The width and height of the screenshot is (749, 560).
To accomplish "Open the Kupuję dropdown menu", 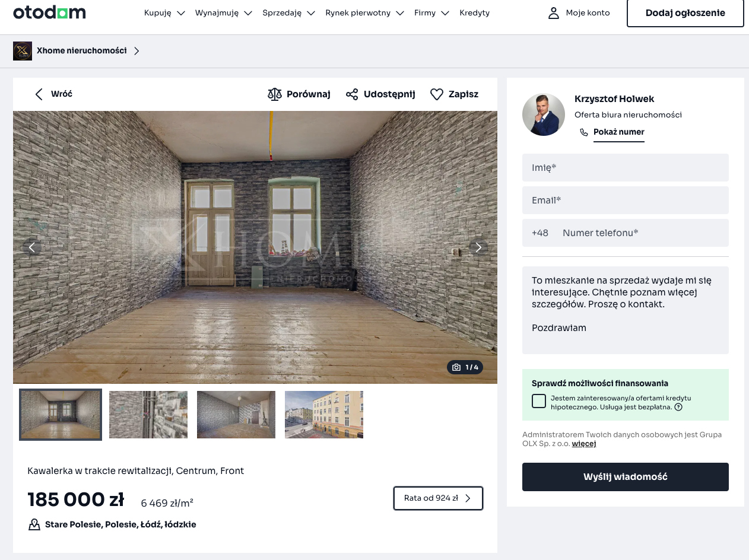I will (x=164, y=13).
